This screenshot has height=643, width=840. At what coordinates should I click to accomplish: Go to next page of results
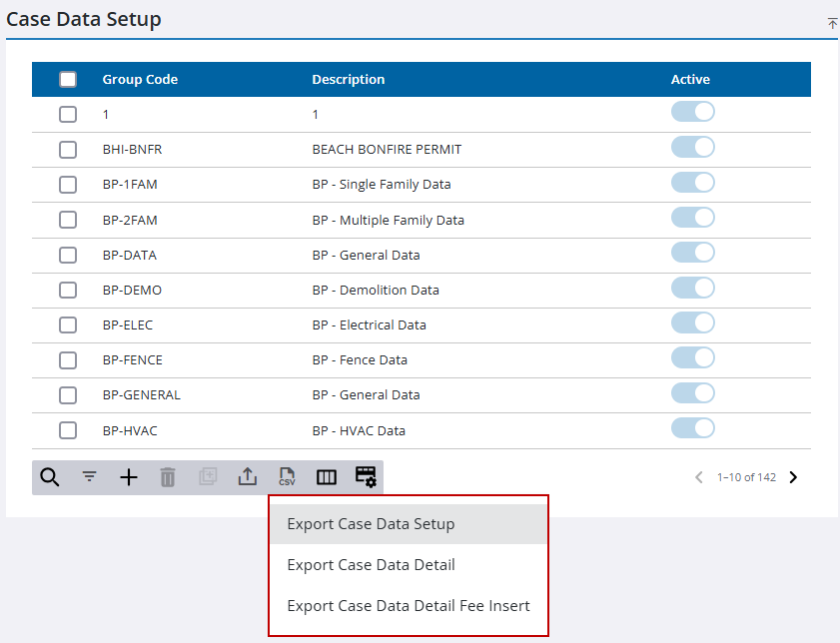tap(793, 477)
